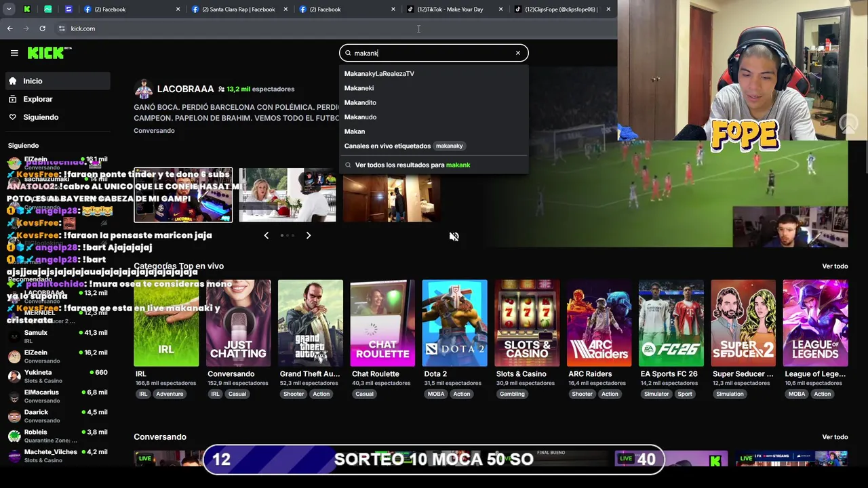The image size is (868, 488).
Task: Close the TikTok Make Your Day tab
Action: tap(500, 9)
